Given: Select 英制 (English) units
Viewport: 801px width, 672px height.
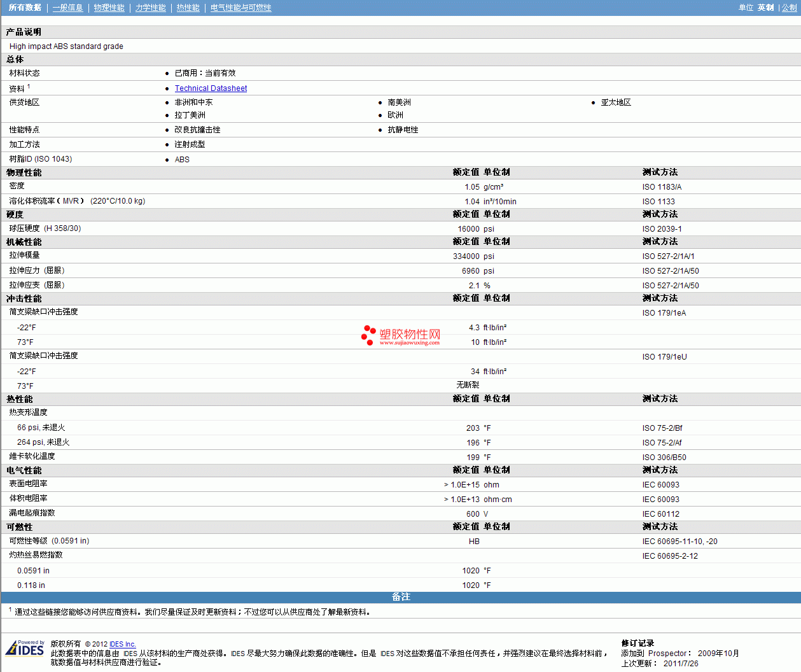Looking at the screenshot, I should pyautogui.click(x=765, y=8).
